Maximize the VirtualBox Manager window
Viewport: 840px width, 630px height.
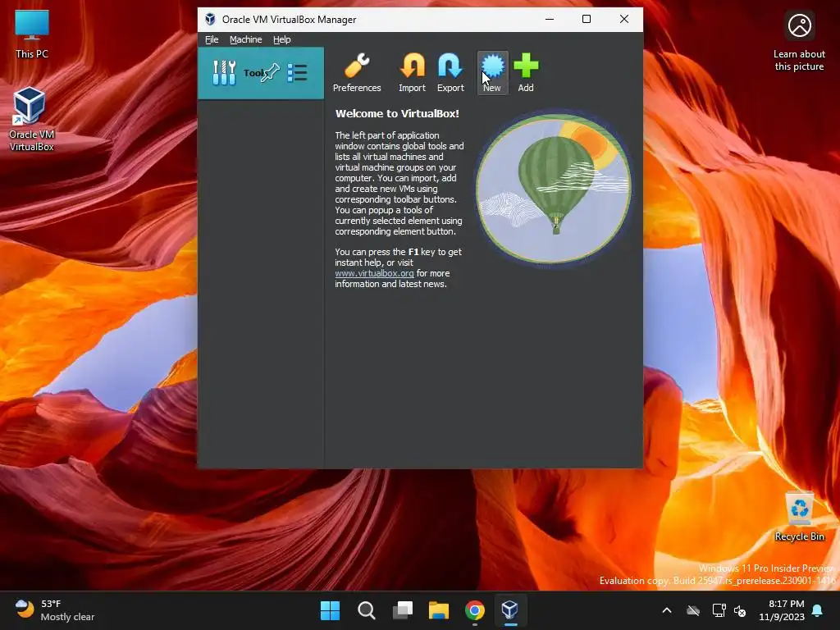coord(587,20)
